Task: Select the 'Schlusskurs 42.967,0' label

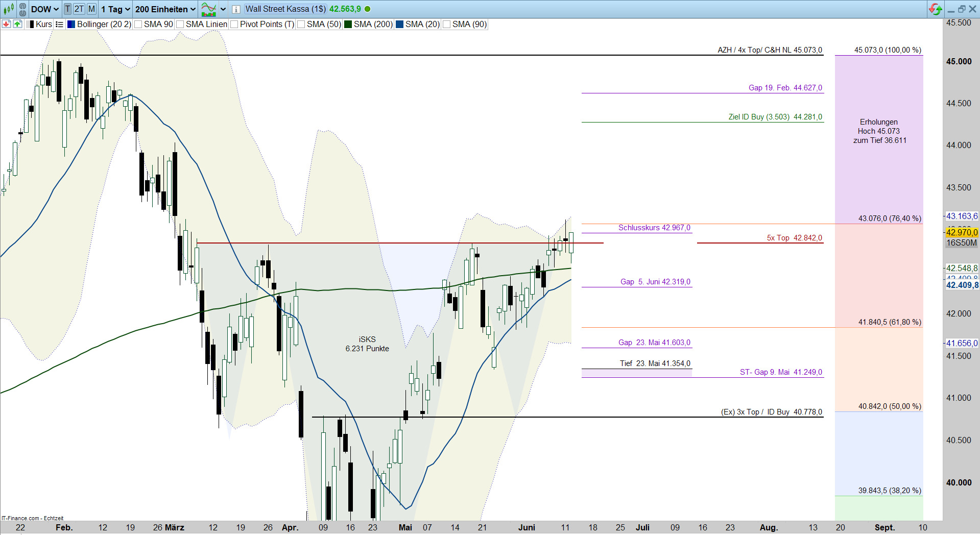Action: pyautogui.click(x=654, y=228)
